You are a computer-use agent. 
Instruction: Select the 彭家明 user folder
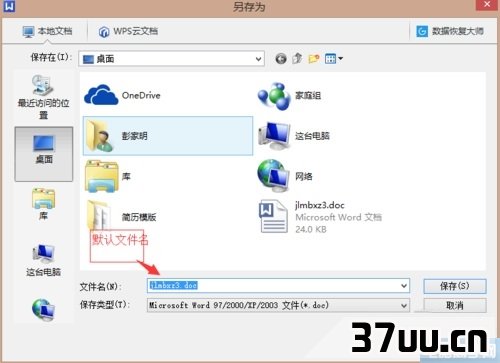pyautogui.click(x=168, y=136)
